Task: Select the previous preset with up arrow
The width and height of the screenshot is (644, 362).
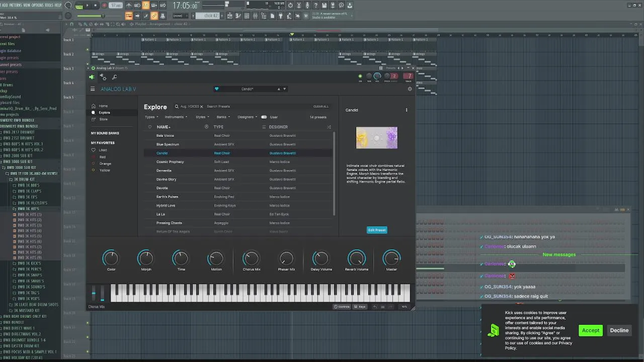Action: [279, 89]
